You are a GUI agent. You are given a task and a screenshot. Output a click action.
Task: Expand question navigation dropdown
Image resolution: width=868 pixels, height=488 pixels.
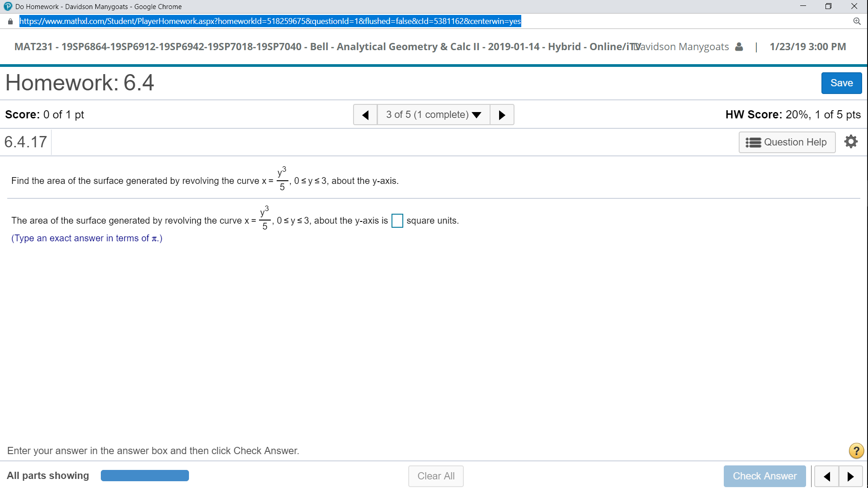[x=433, y=114]
